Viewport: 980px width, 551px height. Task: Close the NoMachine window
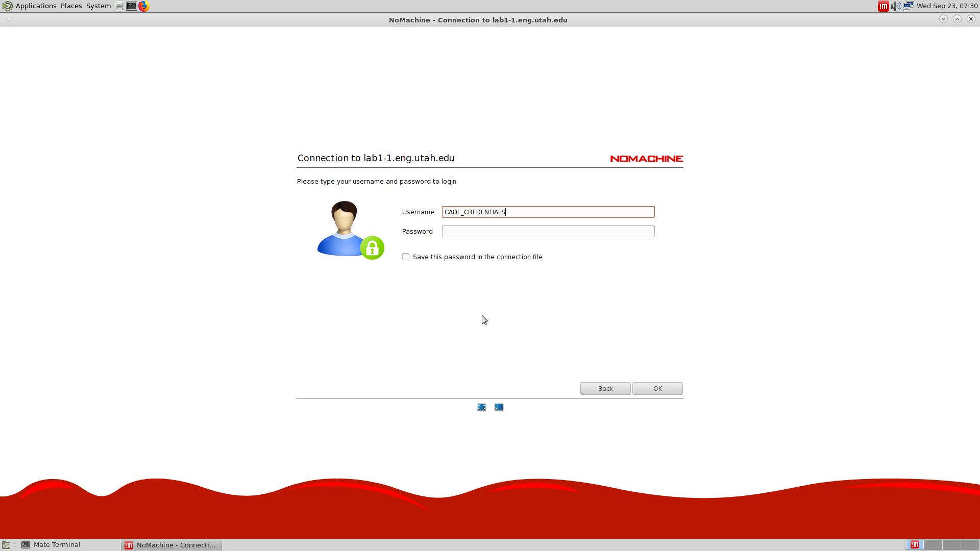click(x=971, y=19)
